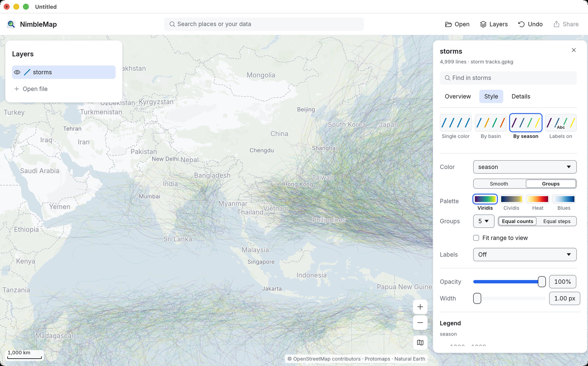
Task: Open the Groups count dropdown showing 5
Action: (x=484, y=221)
